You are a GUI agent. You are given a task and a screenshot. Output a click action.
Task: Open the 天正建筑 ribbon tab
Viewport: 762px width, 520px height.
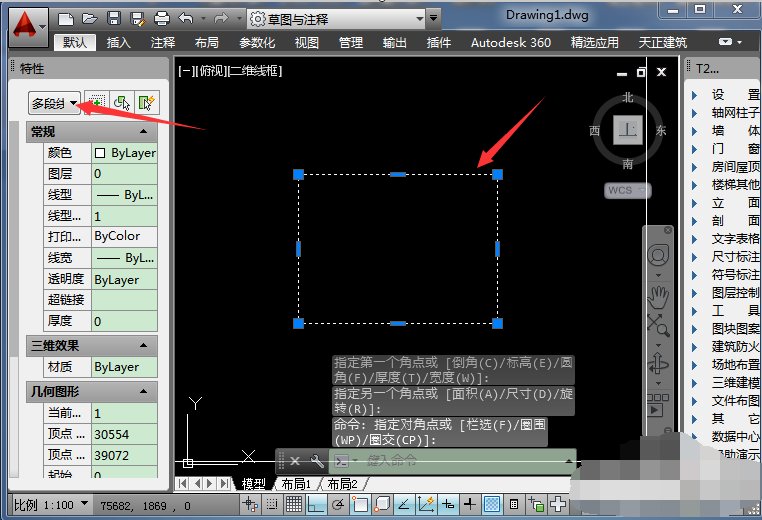(x=662, y=43)
